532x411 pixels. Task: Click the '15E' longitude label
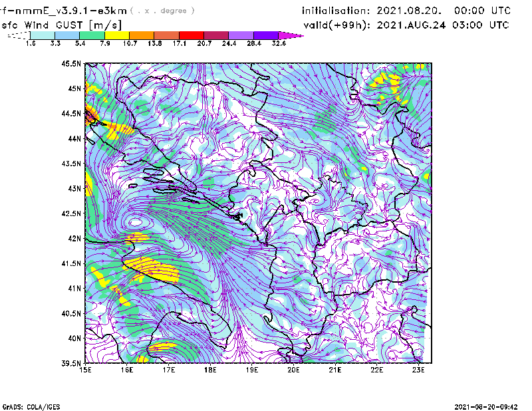(86, 370)
